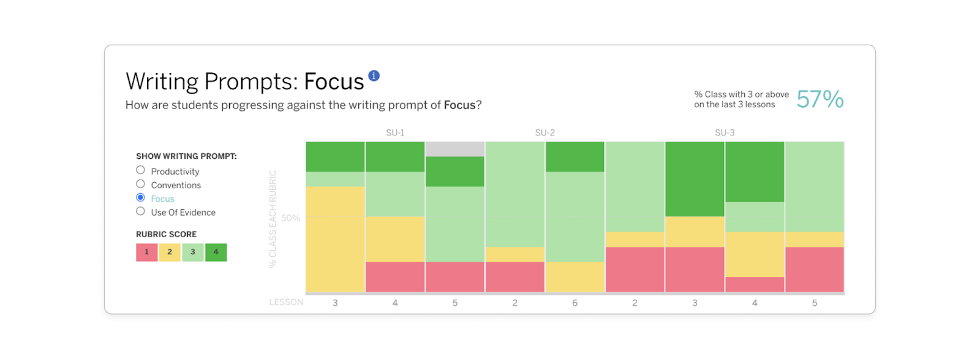Select the rubric score 1 red swatch
Image resolution: width=980 pixels, height=358 pixels.
point(146,252)
